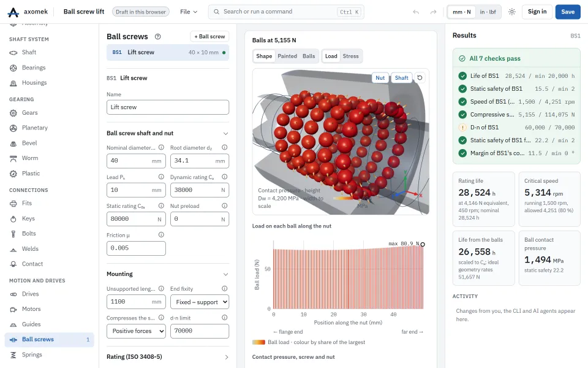The width and height of the screenshot is (588, 368).
Task: Select Painted display mode
Action: pyautogui.click(x=287, y=56)
